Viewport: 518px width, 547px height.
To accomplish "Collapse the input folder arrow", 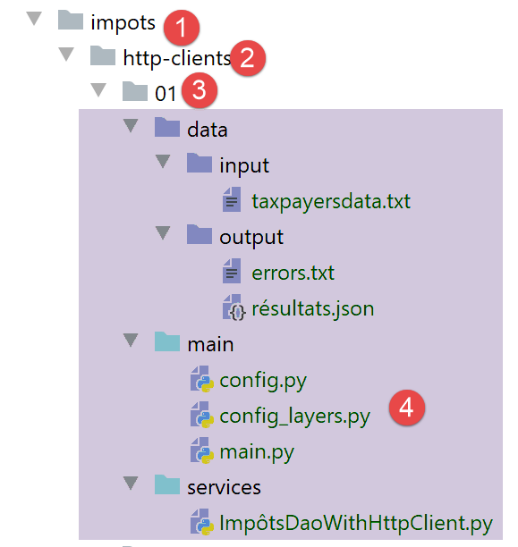I will (x=163, y=162).
